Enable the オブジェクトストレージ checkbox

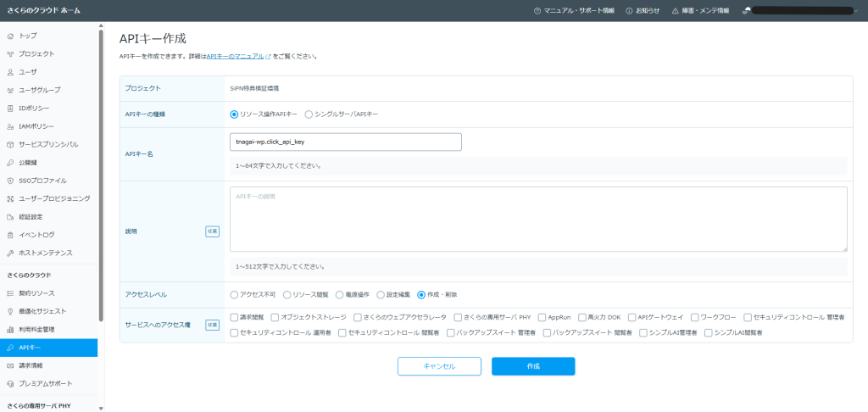pos(275,317)
